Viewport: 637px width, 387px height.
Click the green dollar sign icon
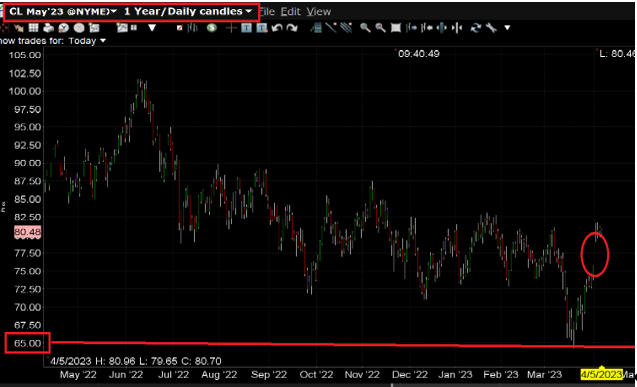click(211, 28)
